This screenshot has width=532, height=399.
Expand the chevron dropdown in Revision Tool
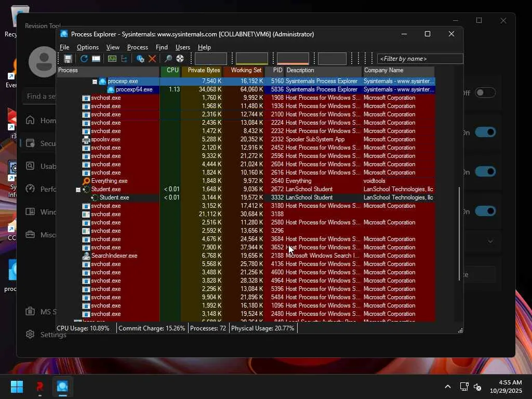pos(490,241)
